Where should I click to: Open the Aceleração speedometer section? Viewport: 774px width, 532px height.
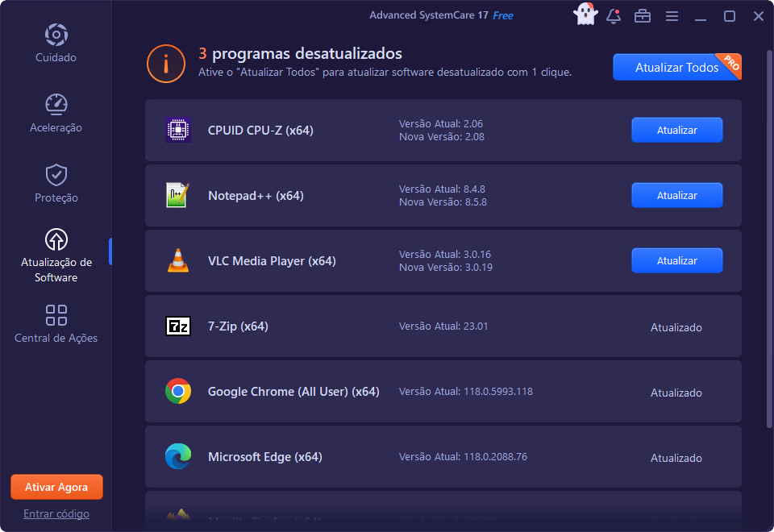(56, 113)
